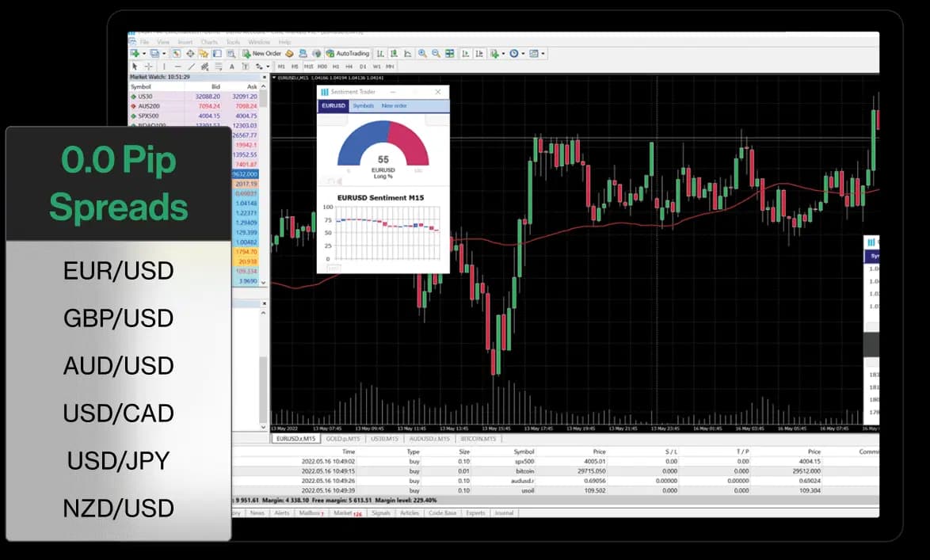Screen dimensions: 930x560
Task: Open the chart templates dropdown
Action: click(543, 54)
